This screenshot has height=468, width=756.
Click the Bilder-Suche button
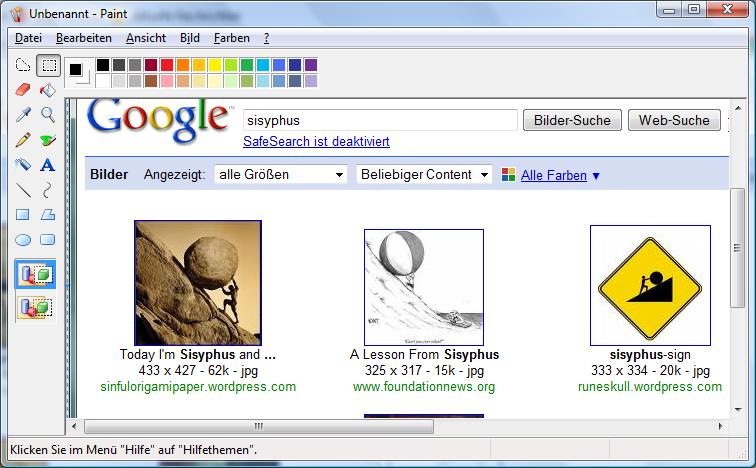pyautogui.click(x=572, y=120)
